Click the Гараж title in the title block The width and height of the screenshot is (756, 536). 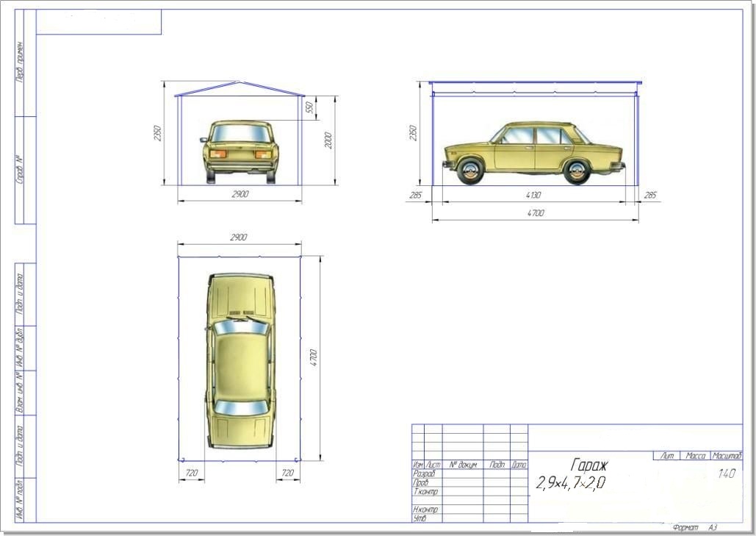(588, 465)
